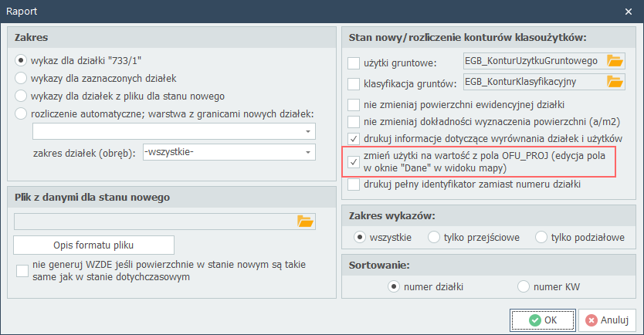Expand the zakres działek (obręb) dropdown
Screen dimensions: 644x335
(x=309, y=152)
